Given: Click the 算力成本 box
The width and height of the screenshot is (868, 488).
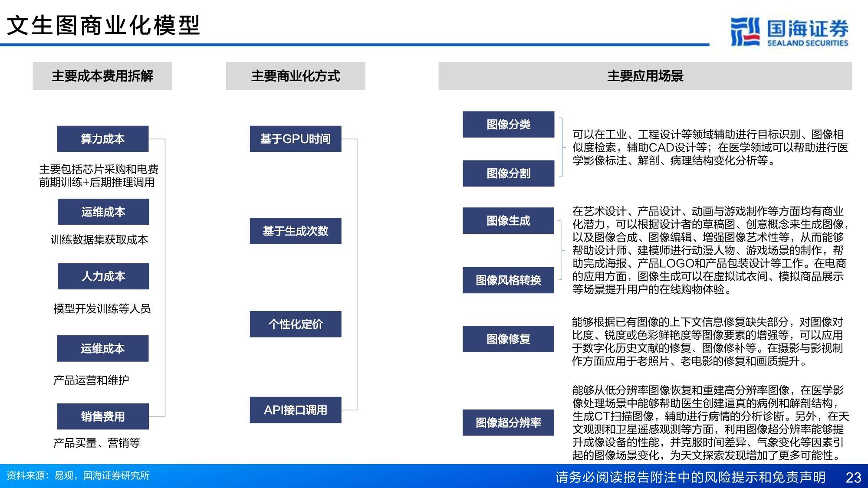Looking at the screenshot, I should pos(103,139).
